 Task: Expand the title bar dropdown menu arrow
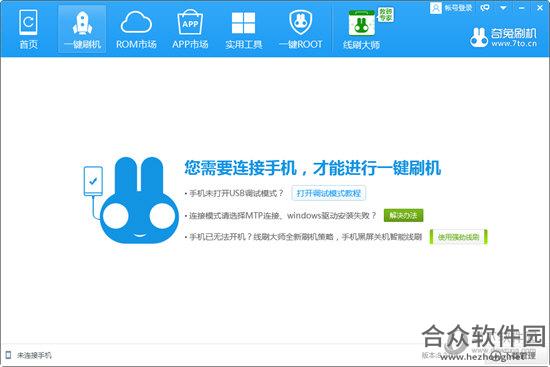point(503,7)
